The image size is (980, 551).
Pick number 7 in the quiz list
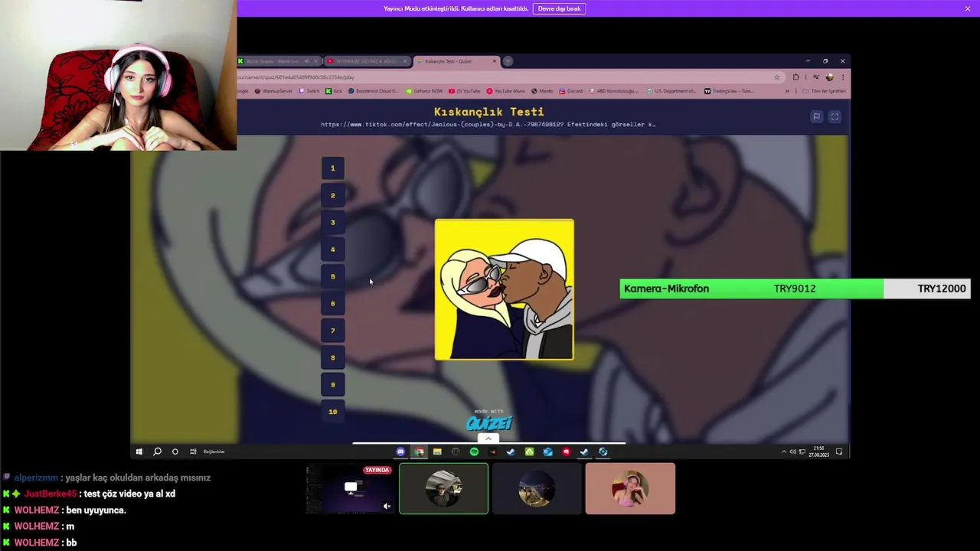pos(332,331)
